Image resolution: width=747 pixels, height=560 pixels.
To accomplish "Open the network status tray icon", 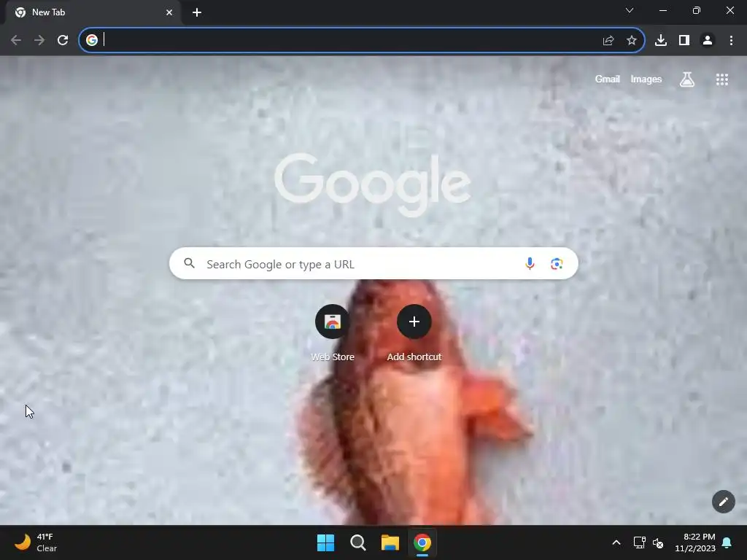I will (x=639, y=542).
